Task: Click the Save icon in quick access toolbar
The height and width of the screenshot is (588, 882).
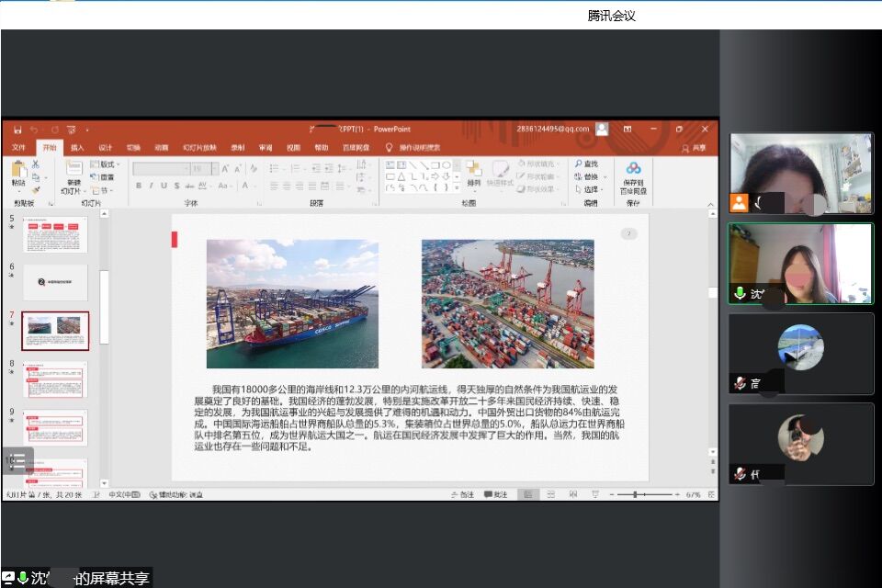Action: 17,130
